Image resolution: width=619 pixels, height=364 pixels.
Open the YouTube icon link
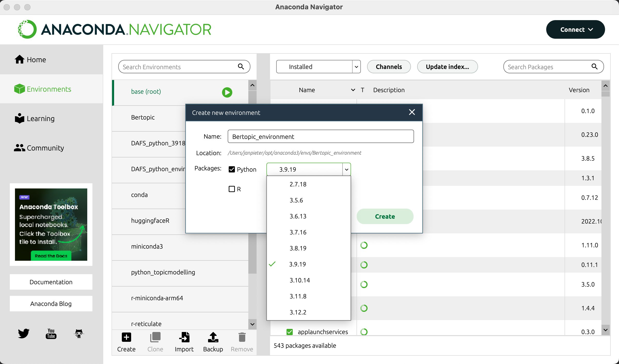point(51,333)
